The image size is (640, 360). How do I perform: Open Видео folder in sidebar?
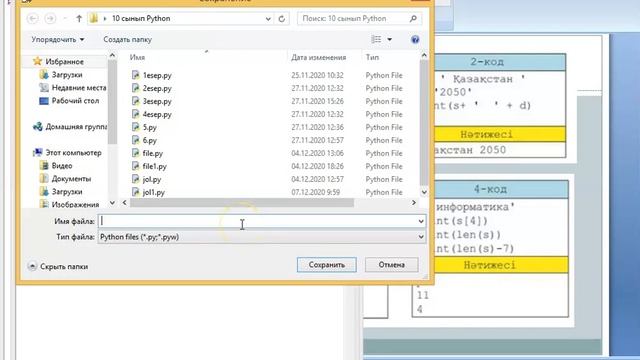coord(56,166)
